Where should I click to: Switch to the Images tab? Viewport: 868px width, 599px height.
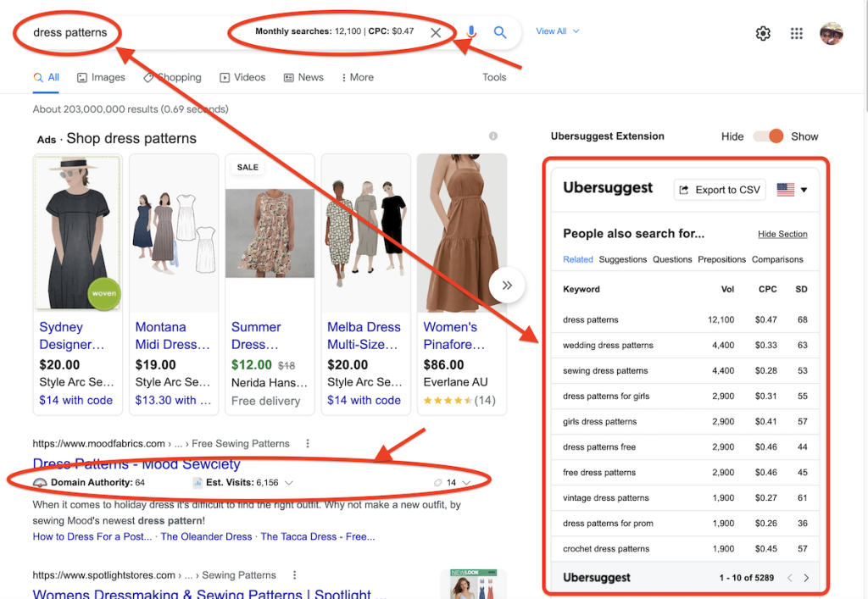pos(101,77)
